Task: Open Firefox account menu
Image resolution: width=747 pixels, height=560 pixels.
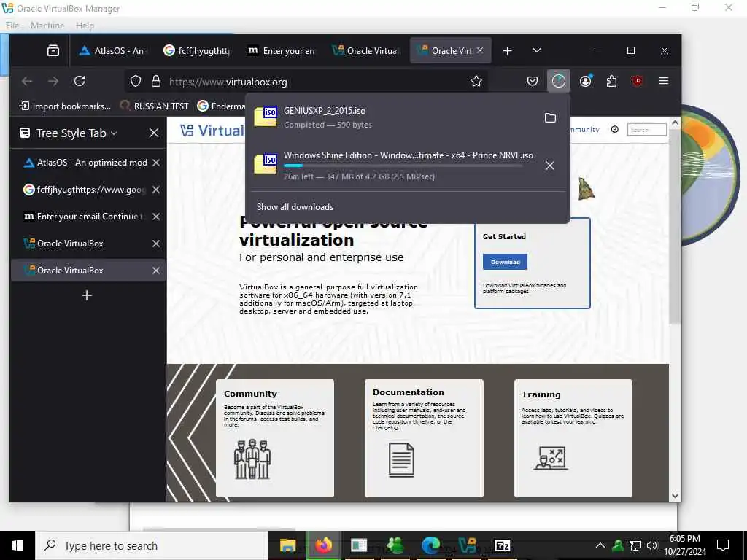Action: coord(585,82)
